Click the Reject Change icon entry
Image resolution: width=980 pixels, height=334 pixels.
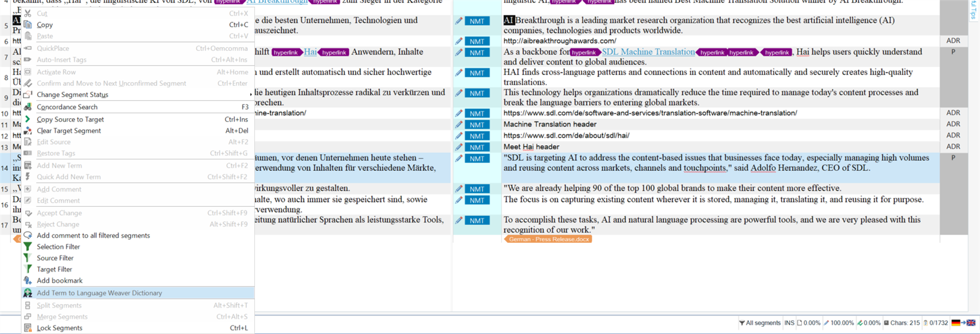(x=28, y=224)
